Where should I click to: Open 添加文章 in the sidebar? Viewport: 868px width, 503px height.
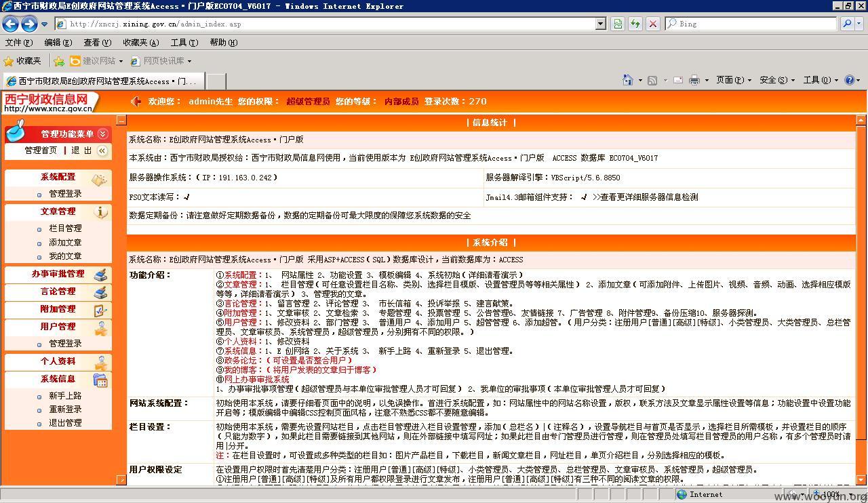tap(65, 242)
